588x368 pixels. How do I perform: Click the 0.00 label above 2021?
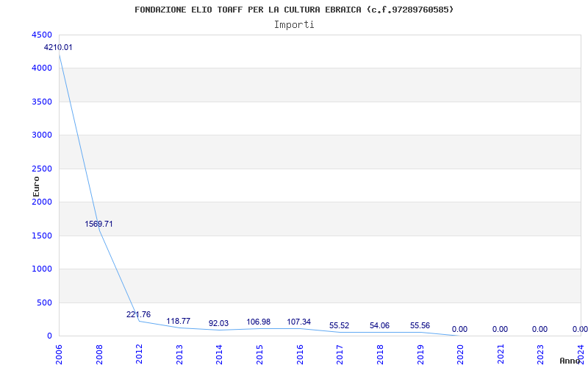500,330
